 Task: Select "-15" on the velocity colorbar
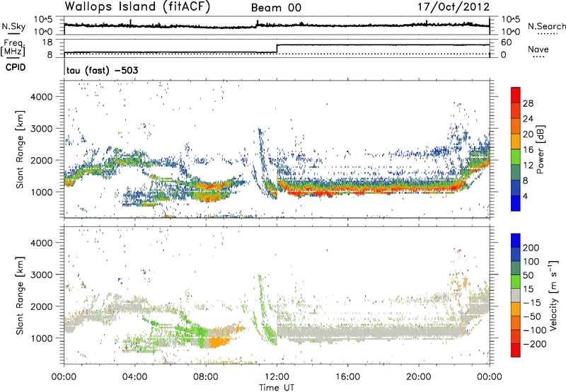532,303
